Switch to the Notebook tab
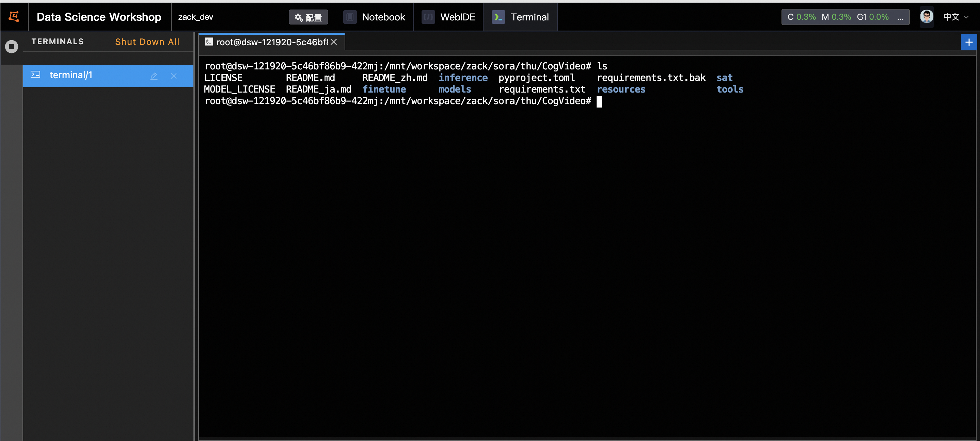Image resolution: width=980 pixels, height=441 pixels. (383, 17)
